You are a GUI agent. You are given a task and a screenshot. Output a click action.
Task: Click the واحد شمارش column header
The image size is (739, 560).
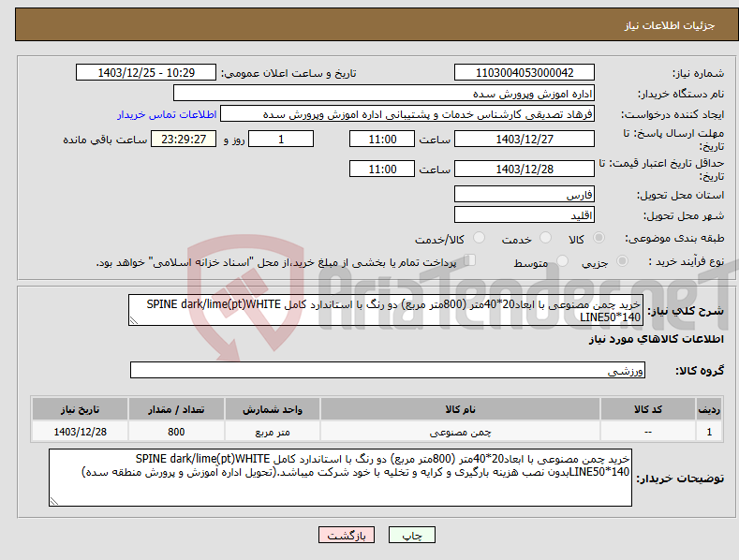(273, 409)
